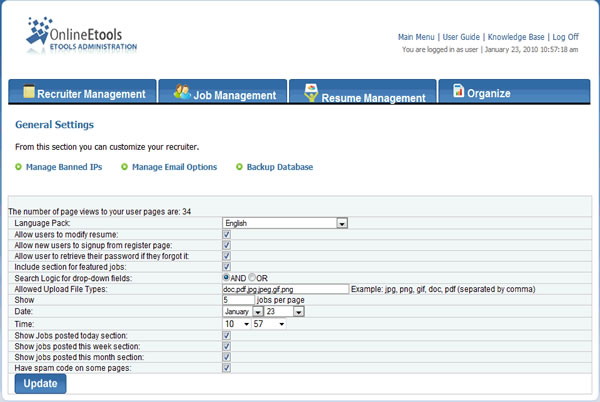Open the Time hour dropdown showing 10
This screenshot has height=402, width=600.
click(243, 323)
